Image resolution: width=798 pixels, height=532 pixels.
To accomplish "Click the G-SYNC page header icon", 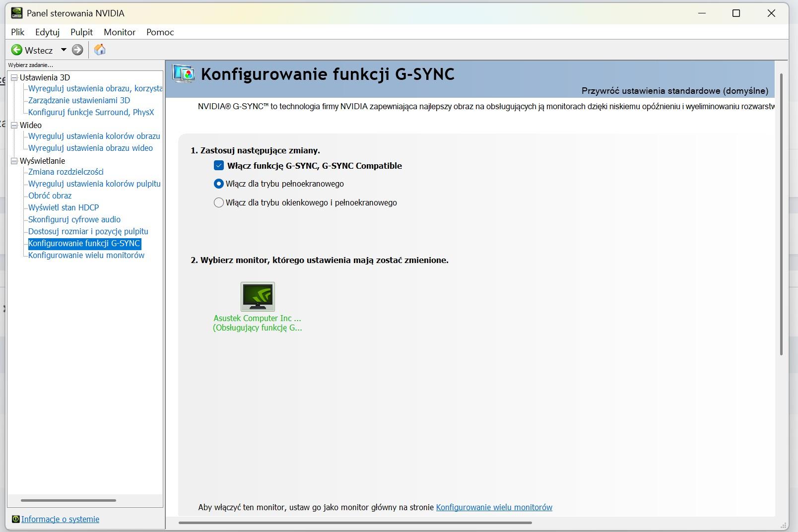I will coord(184,74).
